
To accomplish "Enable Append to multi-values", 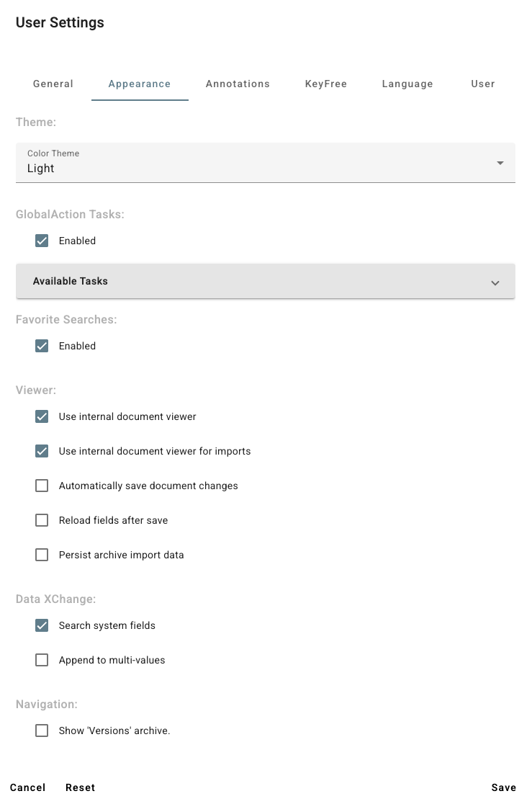I will pyautogui.click(x=42, y=660).
